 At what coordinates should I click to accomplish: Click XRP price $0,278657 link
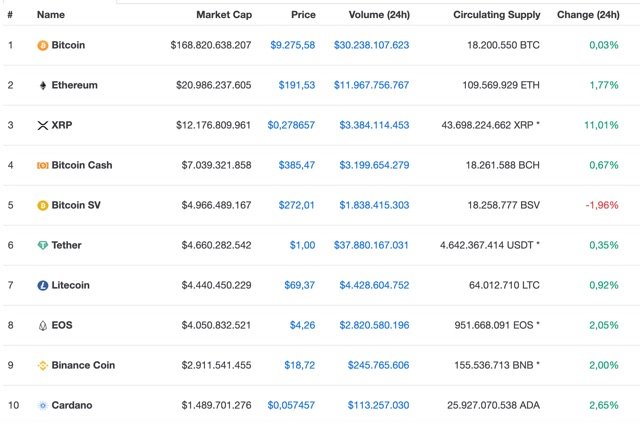[x=291, y=125]
